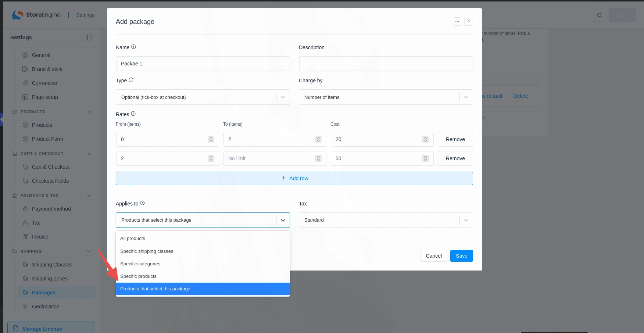
Task: Choose Specific products option
Action: (203, 276)
